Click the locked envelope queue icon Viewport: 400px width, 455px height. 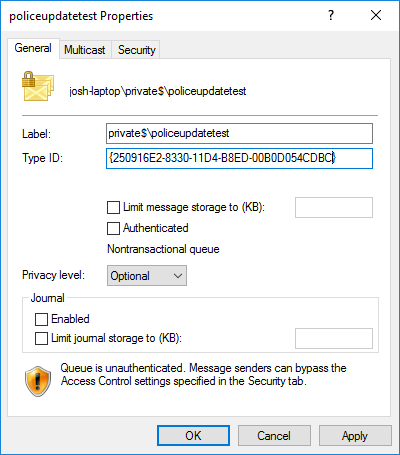coord(38,86)
